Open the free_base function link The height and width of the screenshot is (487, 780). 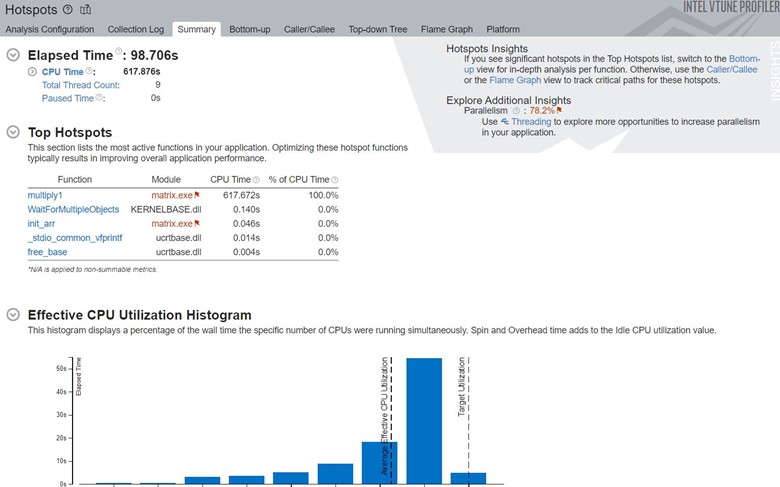47,252
